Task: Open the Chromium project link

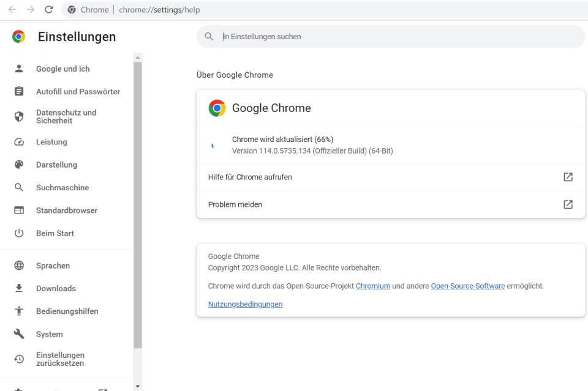Action: pyautogui.click(x=373, y=286)
